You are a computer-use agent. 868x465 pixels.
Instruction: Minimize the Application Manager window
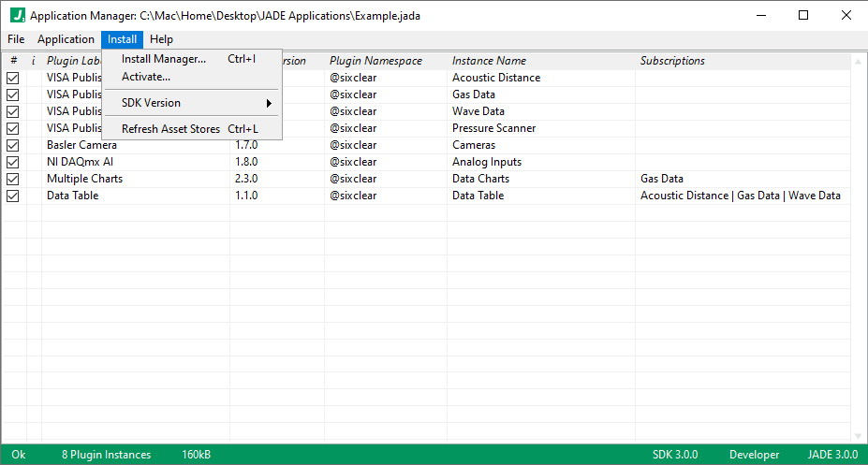(x=761, y=16)
